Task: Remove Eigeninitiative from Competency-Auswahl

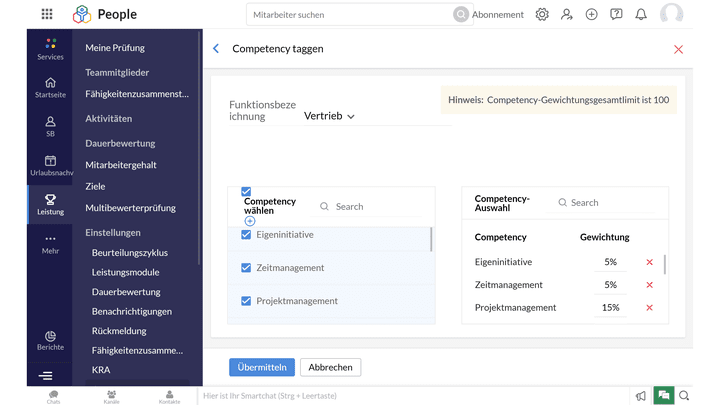Action: [x=649, y=262]
